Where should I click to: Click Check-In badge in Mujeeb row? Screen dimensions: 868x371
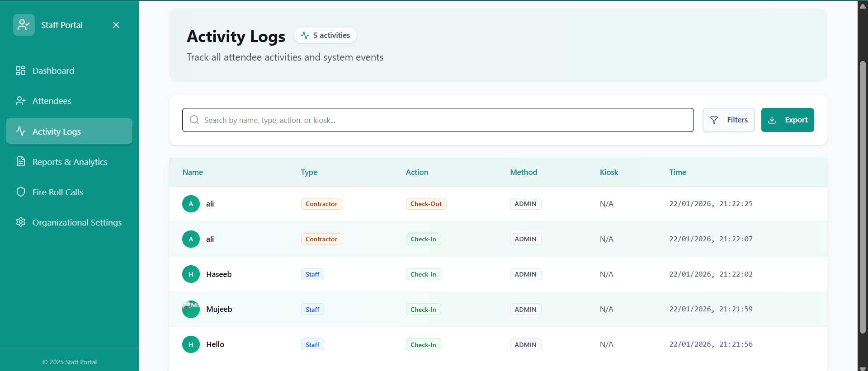[x=423, y=310]
